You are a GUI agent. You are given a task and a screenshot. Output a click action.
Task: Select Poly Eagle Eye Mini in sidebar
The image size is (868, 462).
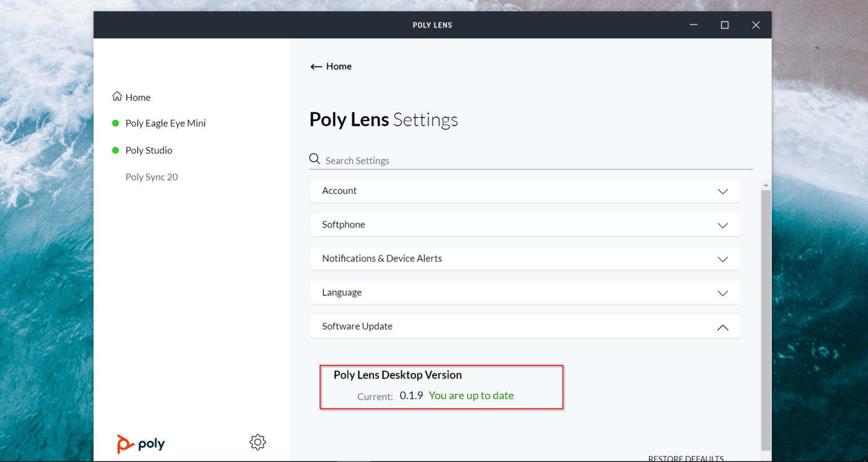pyautogui.click(x=165, y=123)
